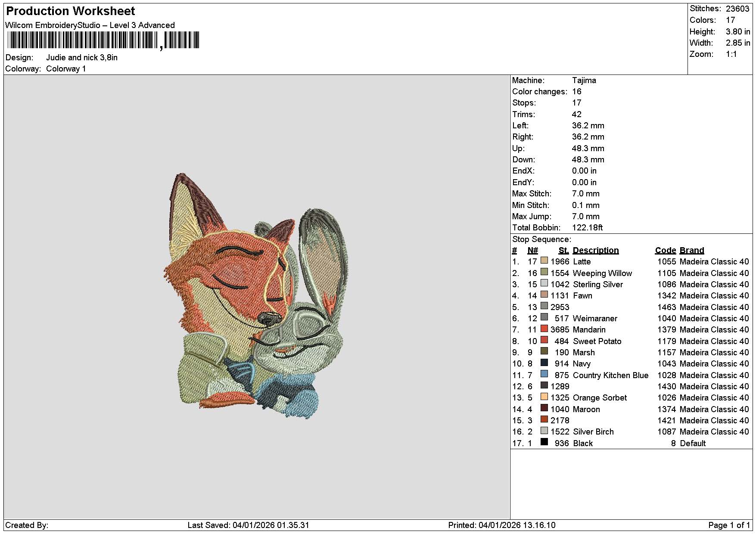Select the Color changes value '16'
Image resolution: width=756 pixels, height=534 pixels.
577,91
